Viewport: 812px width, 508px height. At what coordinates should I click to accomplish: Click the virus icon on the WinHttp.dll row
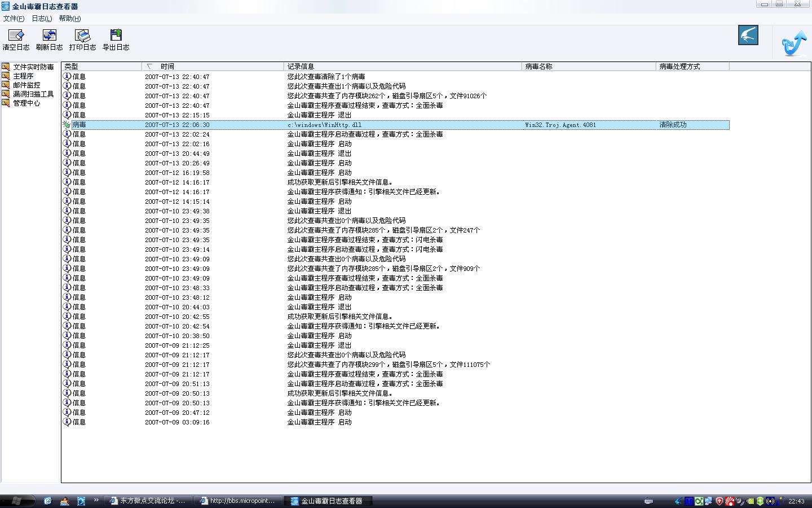coord(67,125)
